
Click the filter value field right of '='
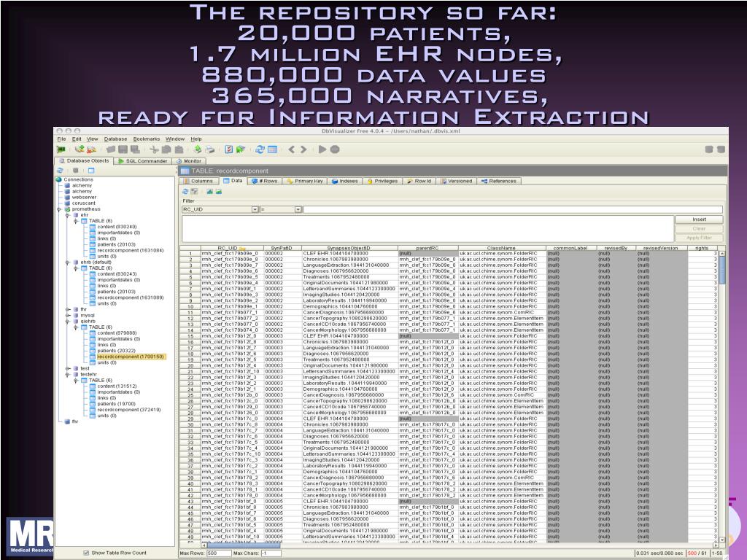coord(513,209)
